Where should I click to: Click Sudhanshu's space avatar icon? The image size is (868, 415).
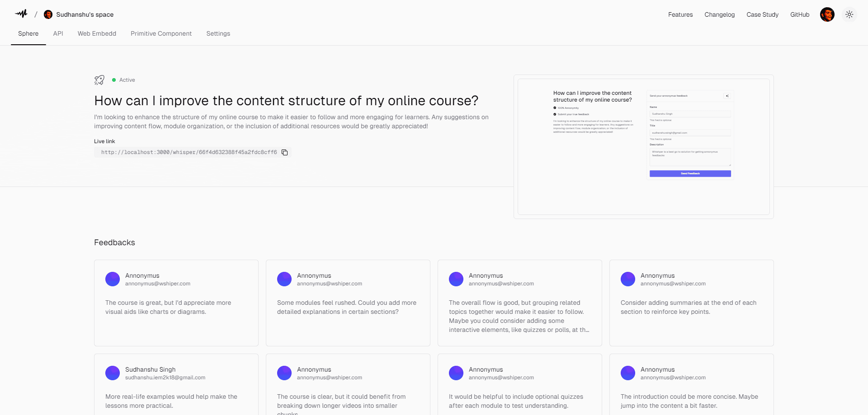coord(48,14)
